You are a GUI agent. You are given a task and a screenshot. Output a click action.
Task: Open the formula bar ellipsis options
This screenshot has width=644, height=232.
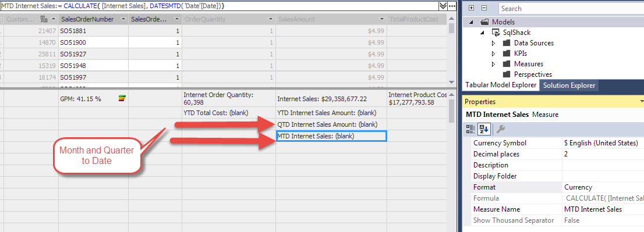click(x=452, y=6)
